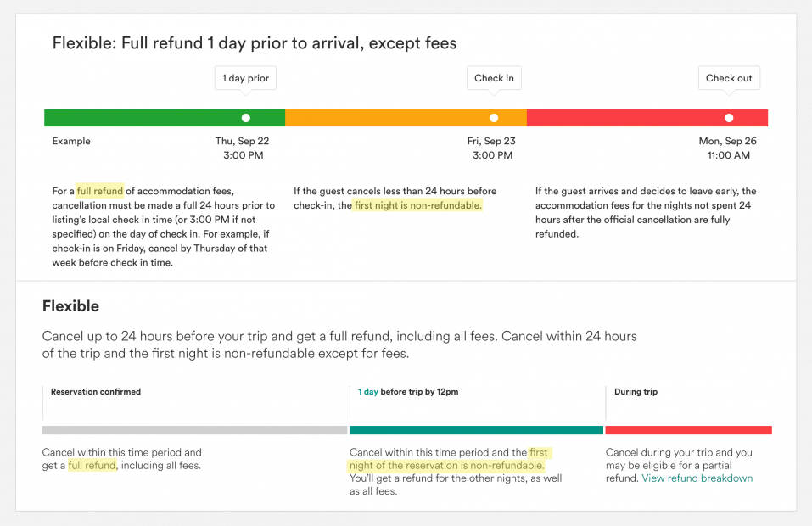The width and height of the screenshot is (812, 526).
Task: Click the 'Check in' tooltip label
Action: [494, 78]
